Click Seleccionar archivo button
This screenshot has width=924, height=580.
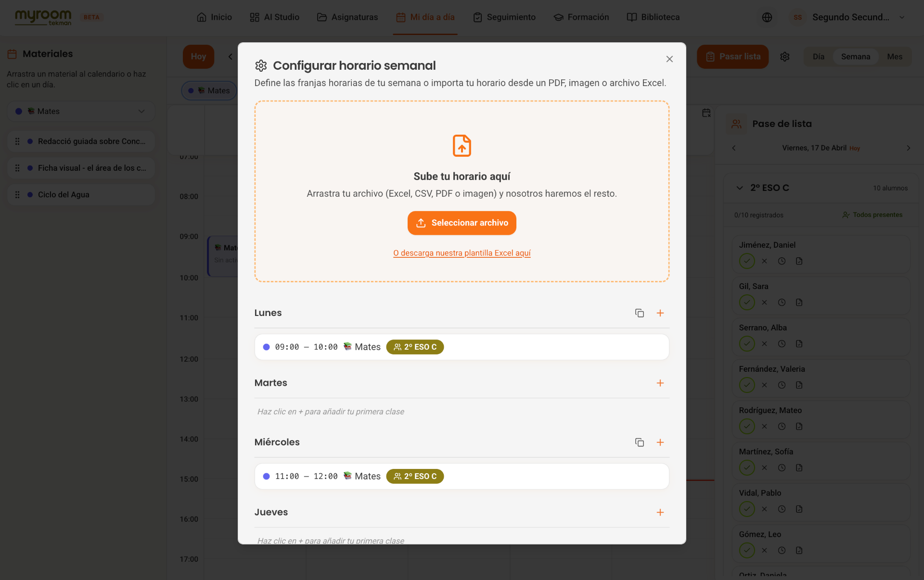point(462,223)
